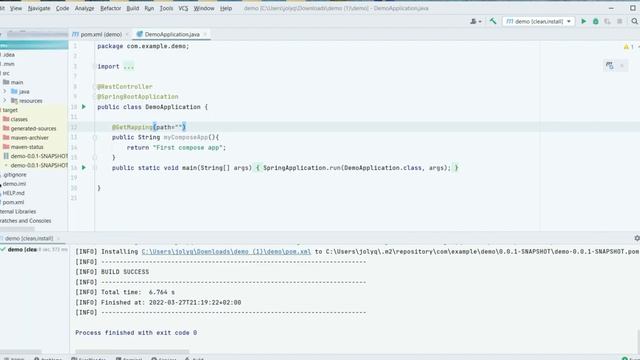This screenshot has height=360, width=640.
Task: Select Scratches and Consoles node
Action: (25, 221)
